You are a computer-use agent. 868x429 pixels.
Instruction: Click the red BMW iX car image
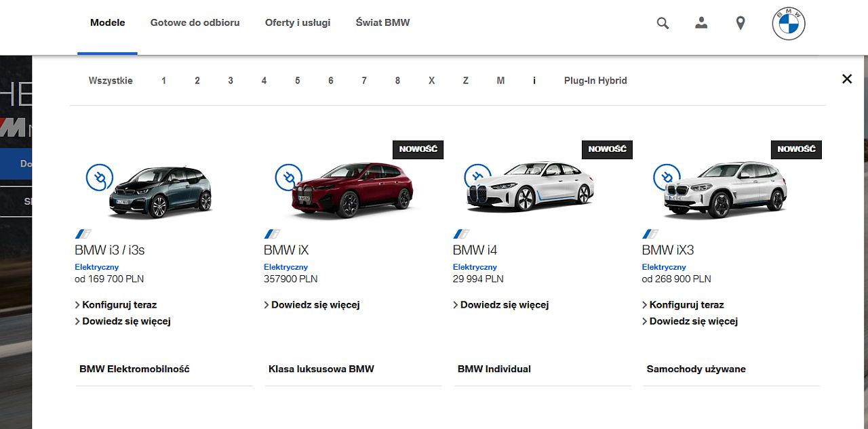pos(351,190)
